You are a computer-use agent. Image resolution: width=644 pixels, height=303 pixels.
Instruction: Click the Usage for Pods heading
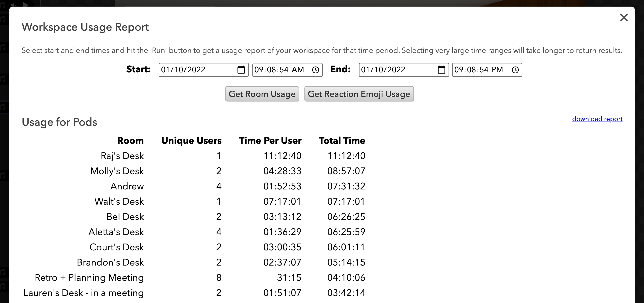pyautogui.click(x=59, y=122)
